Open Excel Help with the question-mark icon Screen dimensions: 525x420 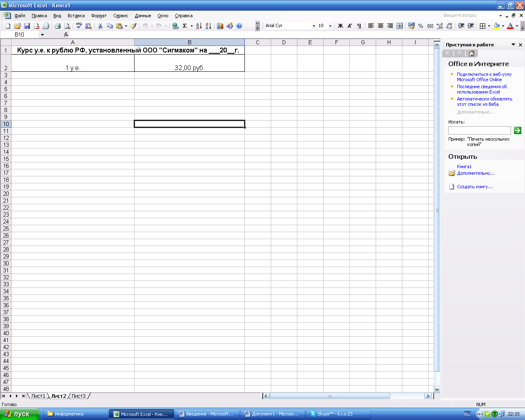(239, 26)
